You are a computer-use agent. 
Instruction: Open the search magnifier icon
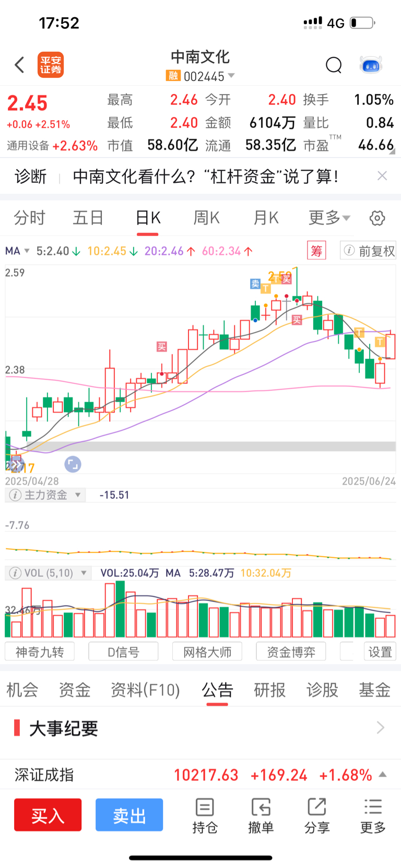click(334, 65)
